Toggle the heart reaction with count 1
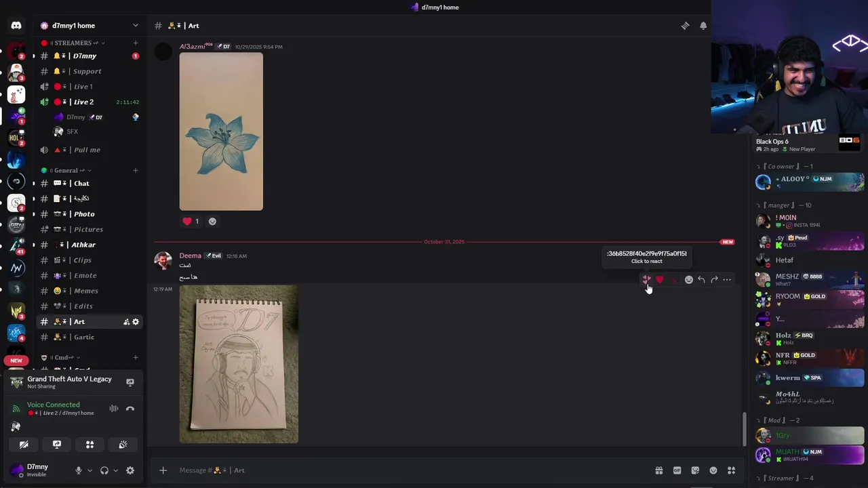This screenshot has height=488, width=868. pos(191,221)
